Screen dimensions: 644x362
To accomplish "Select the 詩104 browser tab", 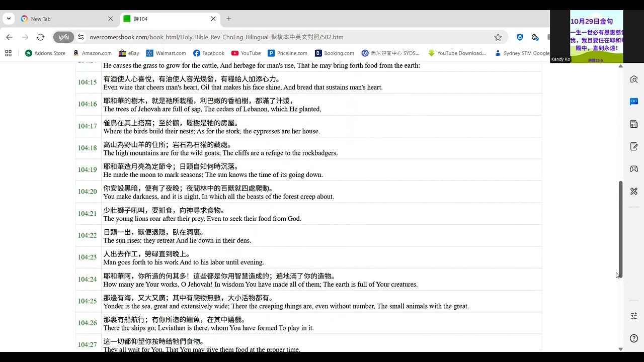I will tap(170, 19).
